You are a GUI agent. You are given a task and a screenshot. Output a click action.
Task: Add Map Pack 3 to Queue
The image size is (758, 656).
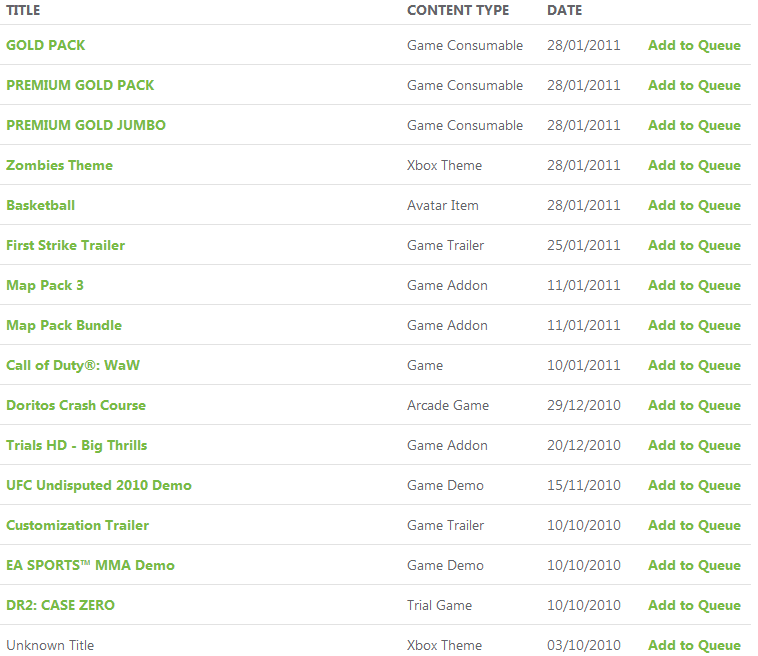(694, 285)
